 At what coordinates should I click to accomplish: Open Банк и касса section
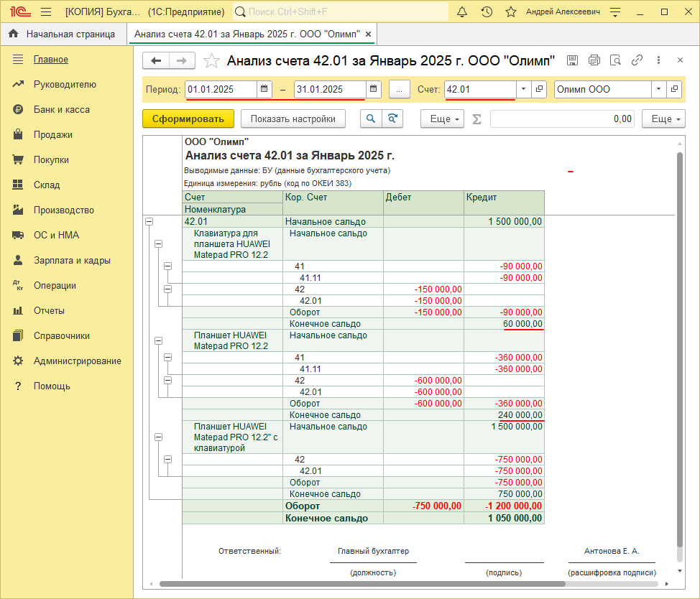[61, 109]
